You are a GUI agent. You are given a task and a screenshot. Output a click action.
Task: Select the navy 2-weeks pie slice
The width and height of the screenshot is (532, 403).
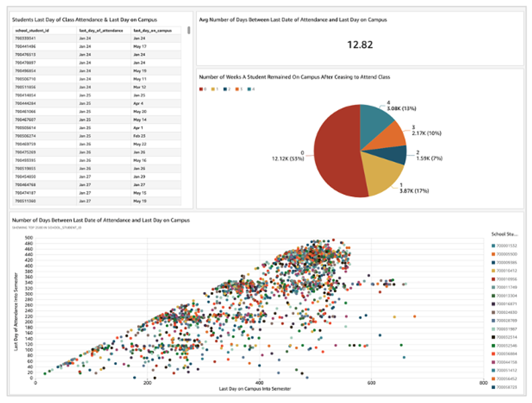tap(390, 154)
